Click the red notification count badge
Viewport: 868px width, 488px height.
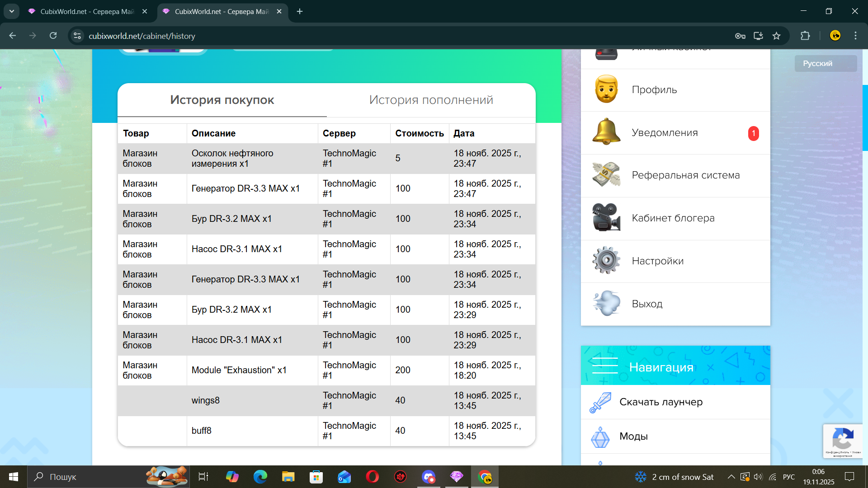753,133
